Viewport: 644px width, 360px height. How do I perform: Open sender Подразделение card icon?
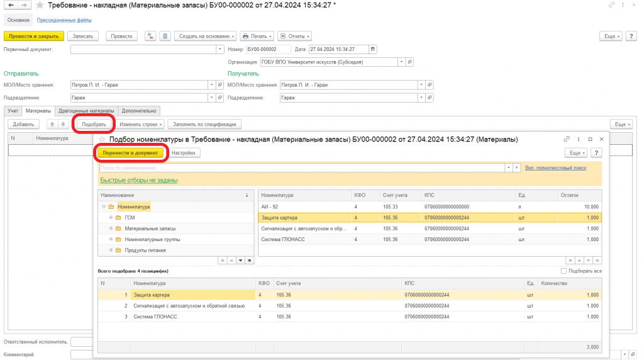[x=219, y=98]
